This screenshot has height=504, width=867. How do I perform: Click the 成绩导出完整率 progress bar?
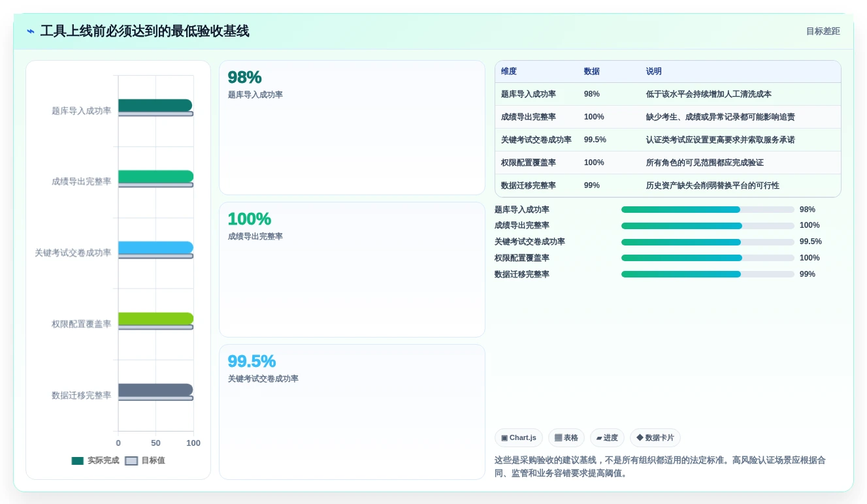(x=708, y=226)
